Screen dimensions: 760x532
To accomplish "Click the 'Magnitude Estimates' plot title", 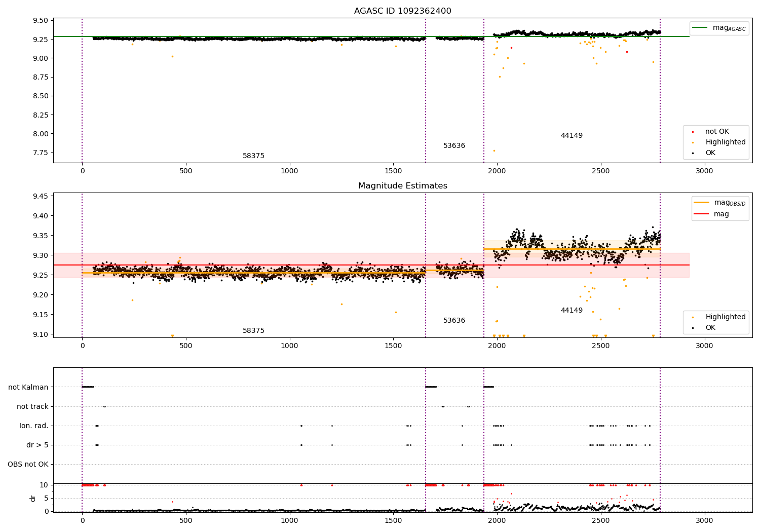I will point(402,186).
